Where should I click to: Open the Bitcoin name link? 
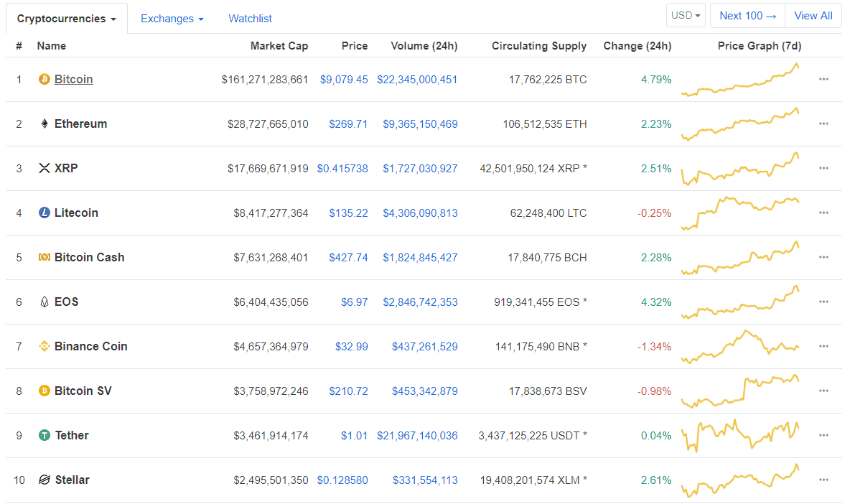click(x=74, y=80)
